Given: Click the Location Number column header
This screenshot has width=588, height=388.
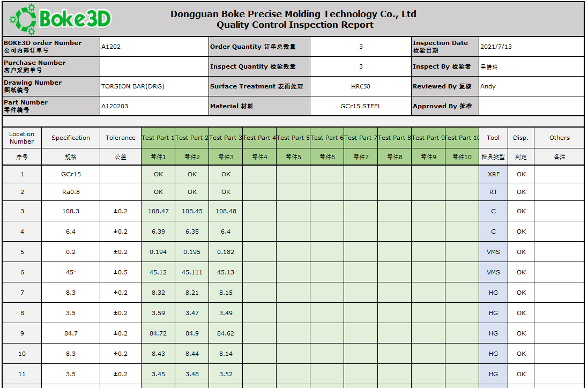Looking at the screenshot, I should point(22,138).
